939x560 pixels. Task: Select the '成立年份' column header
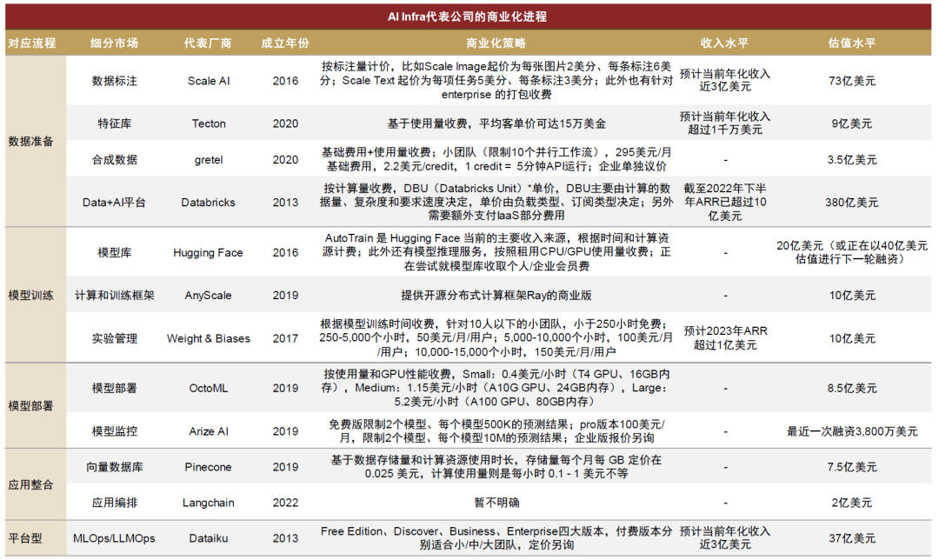pos(285,43)
